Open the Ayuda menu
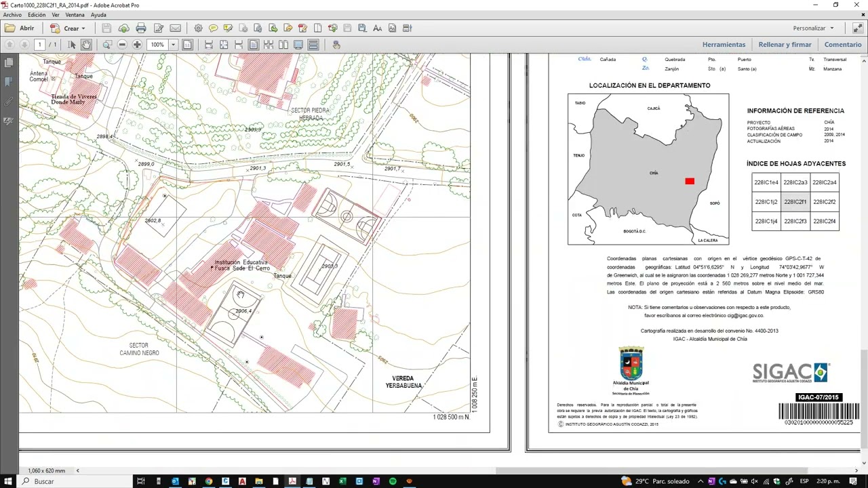 pyautogui.click(x=98, y=14)
